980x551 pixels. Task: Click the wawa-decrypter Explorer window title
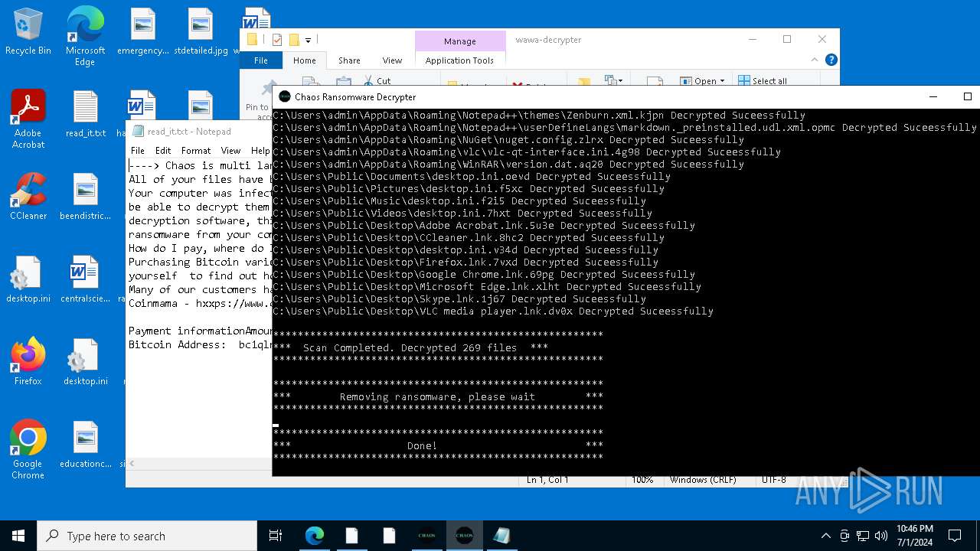click(548, 40)
